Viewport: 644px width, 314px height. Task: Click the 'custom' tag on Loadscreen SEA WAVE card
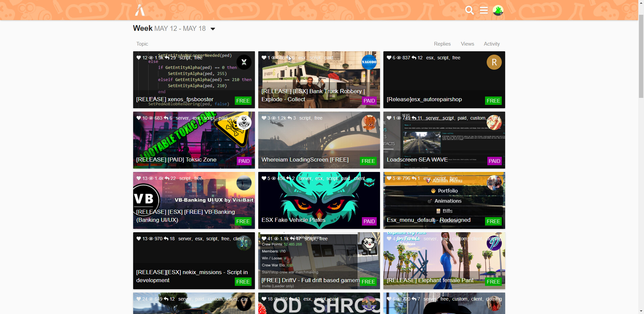pos(478,118)
